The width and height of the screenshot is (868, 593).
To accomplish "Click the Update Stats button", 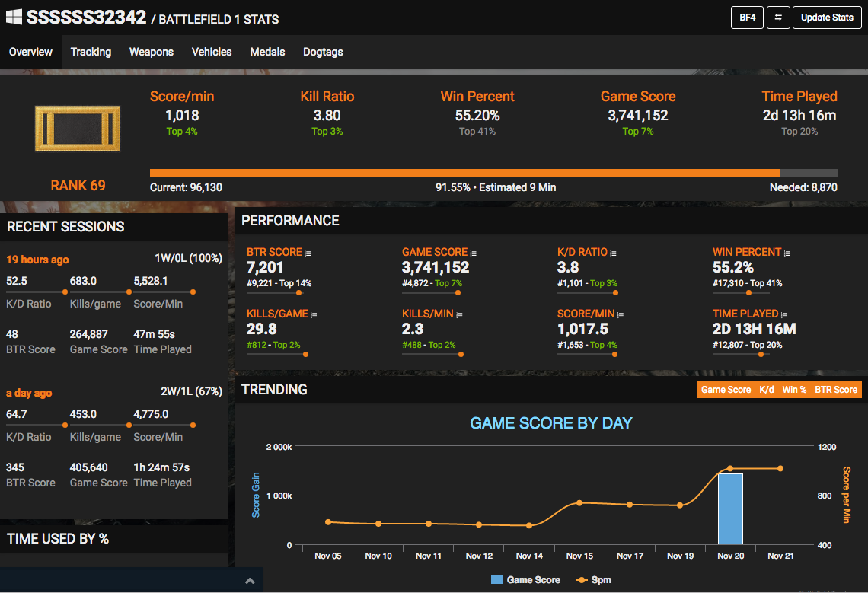I will click(827, 18).
